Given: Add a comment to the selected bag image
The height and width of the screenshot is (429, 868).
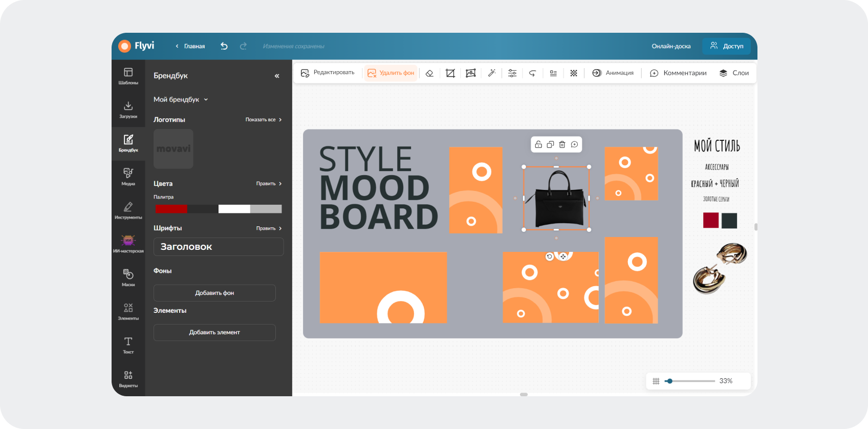Looking at the screenshot, I should click(574, 145).
